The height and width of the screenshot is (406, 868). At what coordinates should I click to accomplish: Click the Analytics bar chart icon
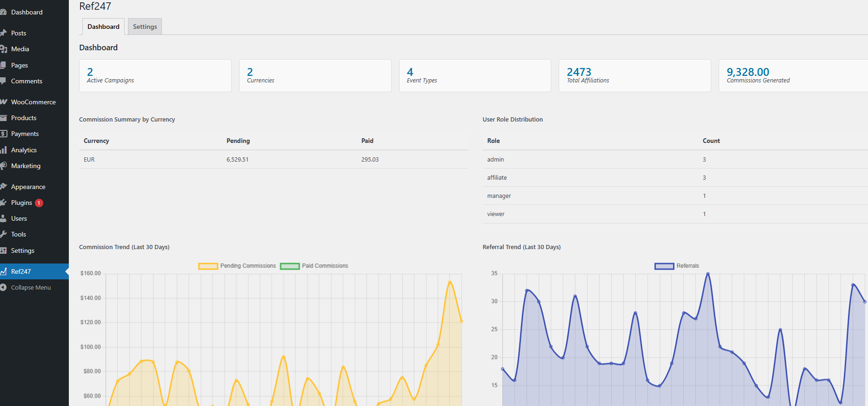point(3,150)
